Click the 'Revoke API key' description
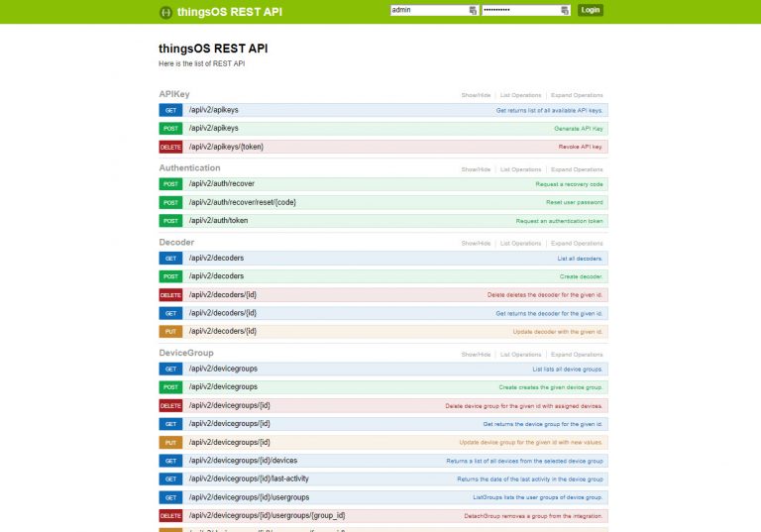The height and width of the screenshot is (532, 761). [x=581, y=147]
